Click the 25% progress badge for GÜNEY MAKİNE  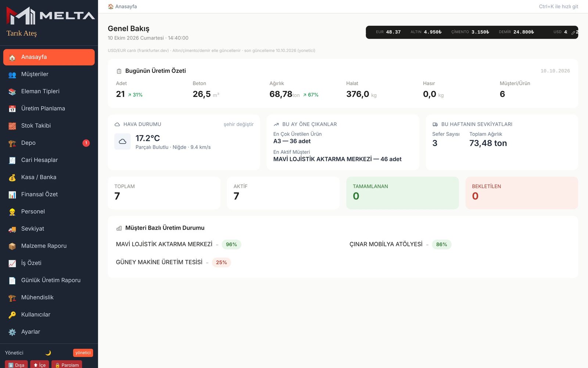[x=221, y=262]
